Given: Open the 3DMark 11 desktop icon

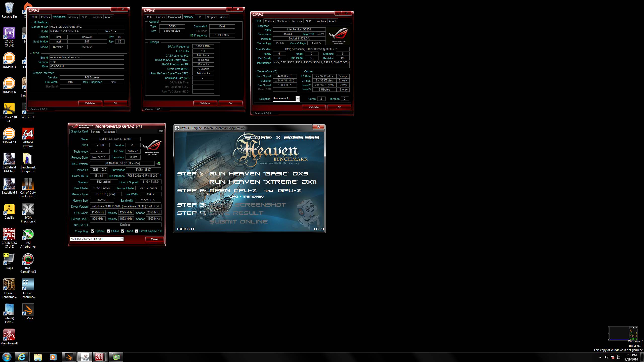Looking at the screenshot, I should [x=9, y=136].
